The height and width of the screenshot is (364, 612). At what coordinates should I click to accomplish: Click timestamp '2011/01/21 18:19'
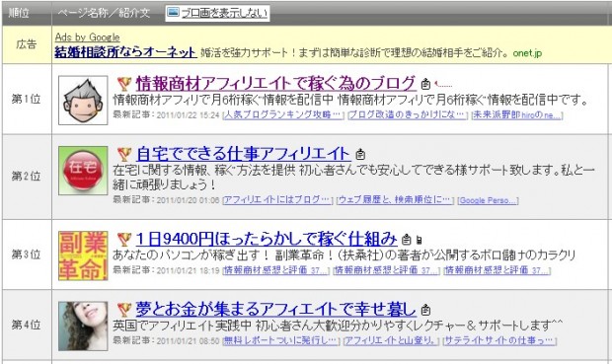(x=189, y=270)
